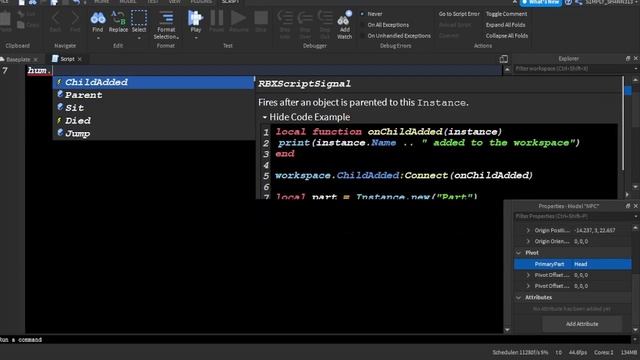This screenshot has width=640, height=360.
Task: Click the Run a command bar
Action: (x=315, y=340)
